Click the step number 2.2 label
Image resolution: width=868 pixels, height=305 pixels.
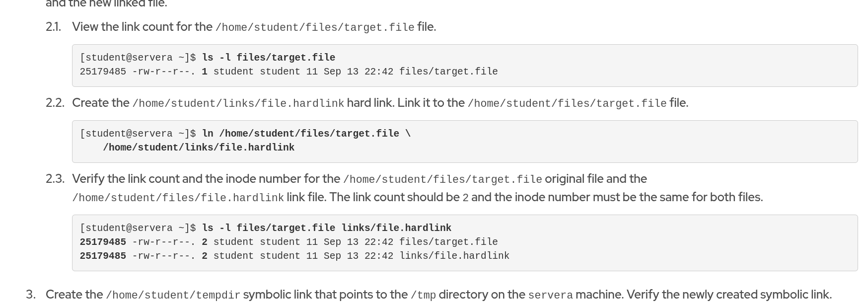tap(55, 103)
